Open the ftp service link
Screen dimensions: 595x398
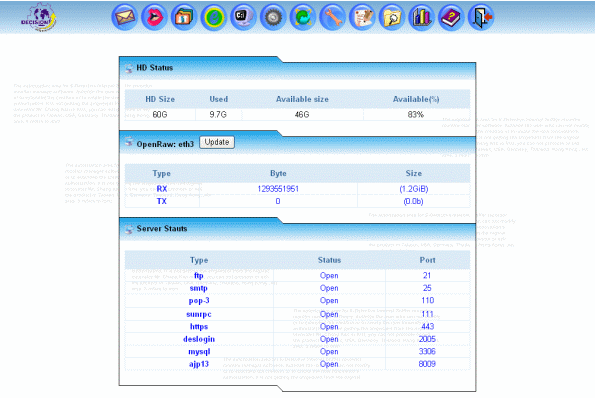pos(198,275)
